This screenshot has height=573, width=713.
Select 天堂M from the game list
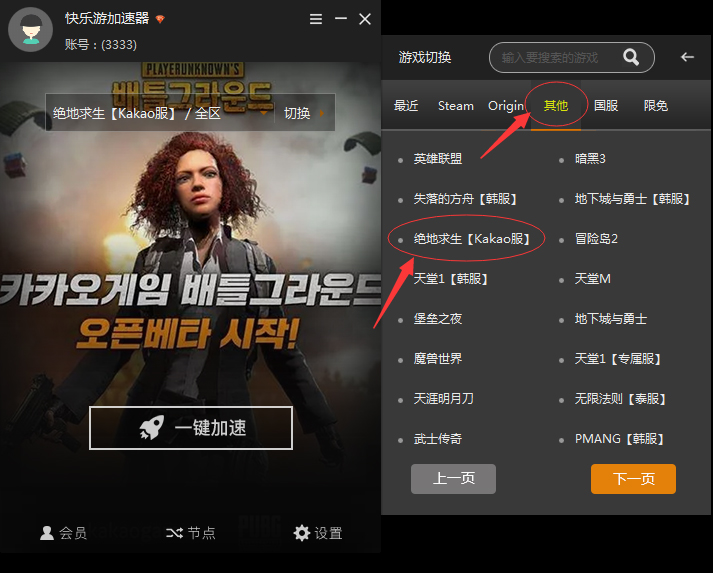[592, 279]
